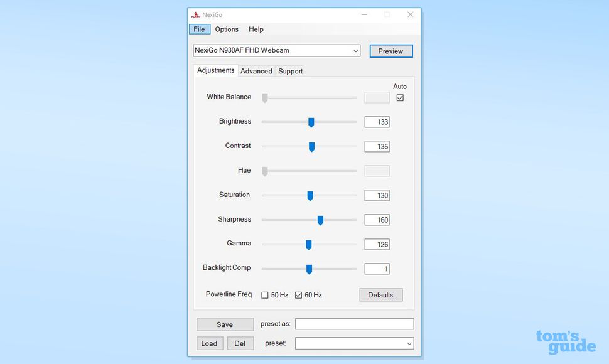Open the Help menu

(256, 29)
